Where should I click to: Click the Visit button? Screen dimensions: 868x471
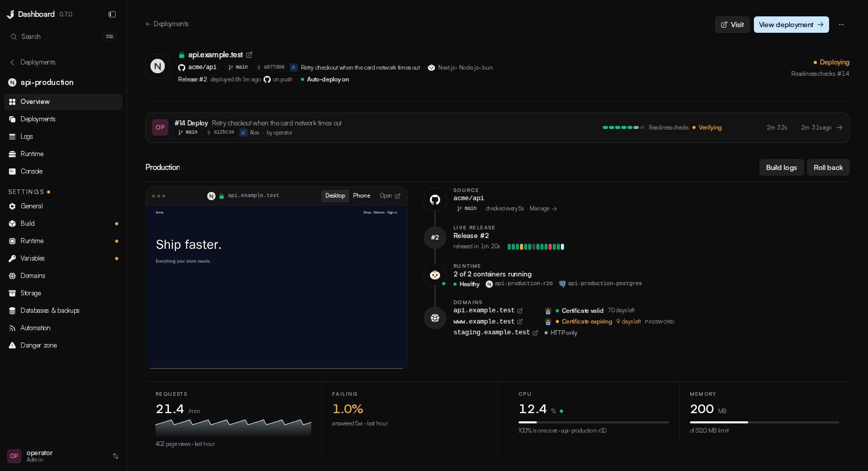[x=732, y=25]
